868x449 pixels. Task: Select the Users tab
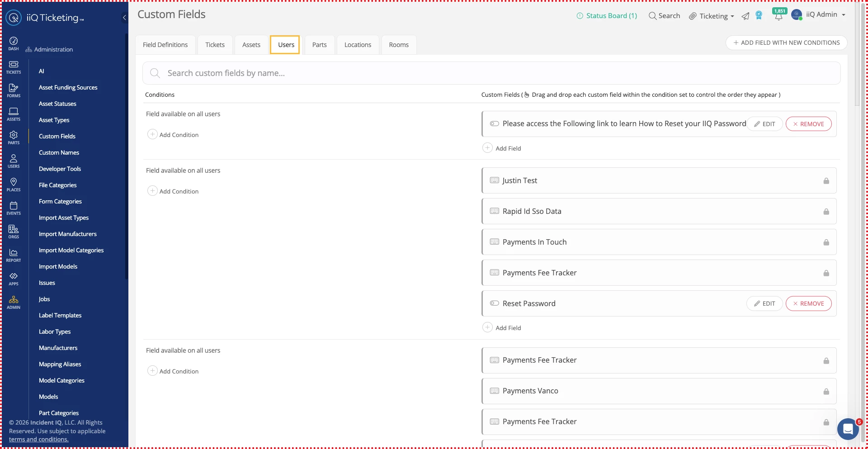coord(286,45)
